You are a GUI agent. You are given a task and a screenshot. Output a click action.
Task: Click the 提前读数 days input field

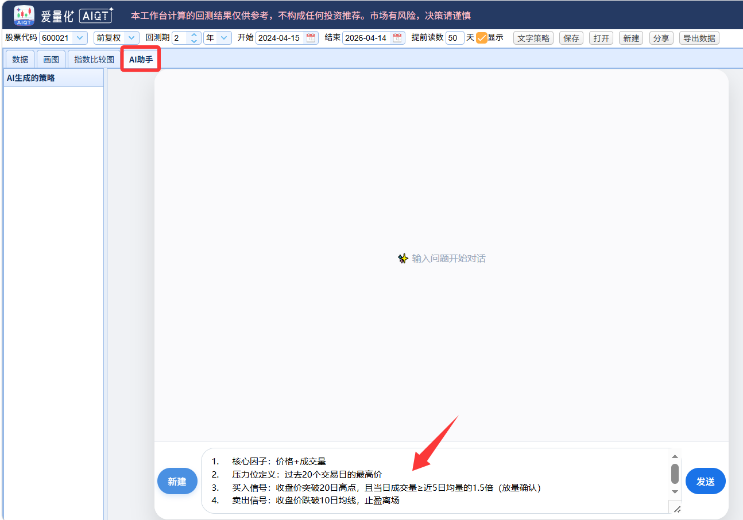tap(454, 38)
